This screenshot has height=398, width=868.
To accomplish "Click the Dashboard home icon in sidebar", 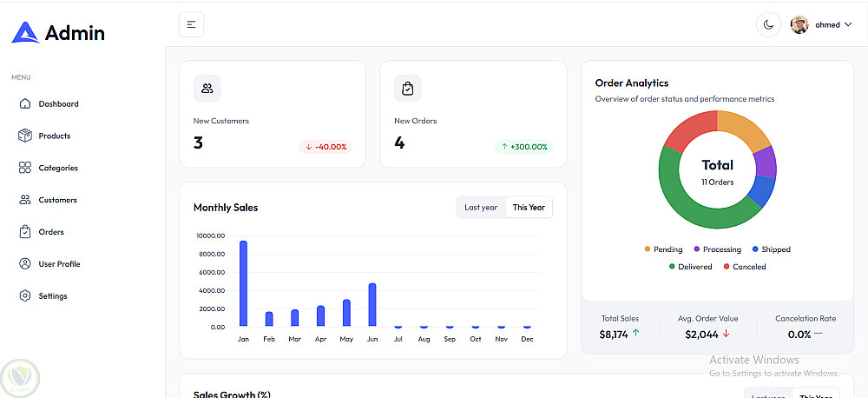I will (x=25, y=104).
